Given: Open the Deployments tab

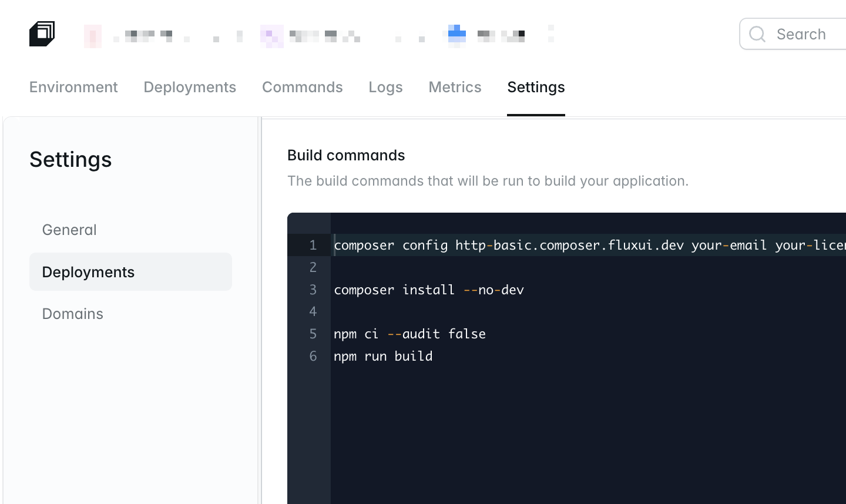Looking at the screenshot, I should pos(189,87).
